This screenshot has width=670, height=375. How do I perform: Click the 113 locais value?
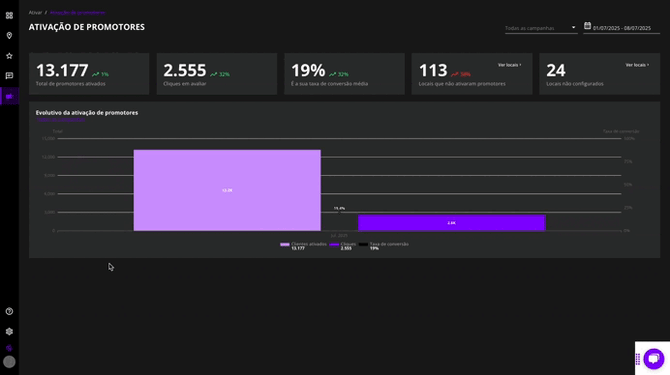(x=433, y=70)
